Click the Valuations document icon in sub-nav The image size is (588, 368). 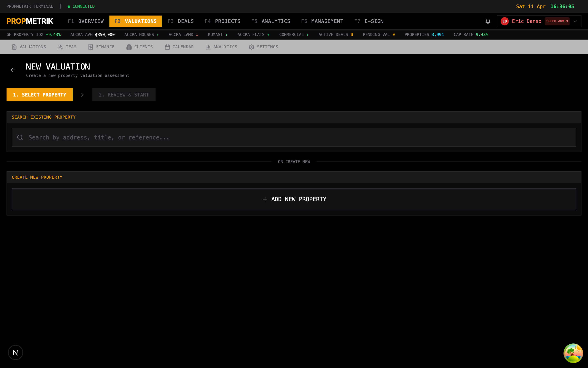click(14, 47)
